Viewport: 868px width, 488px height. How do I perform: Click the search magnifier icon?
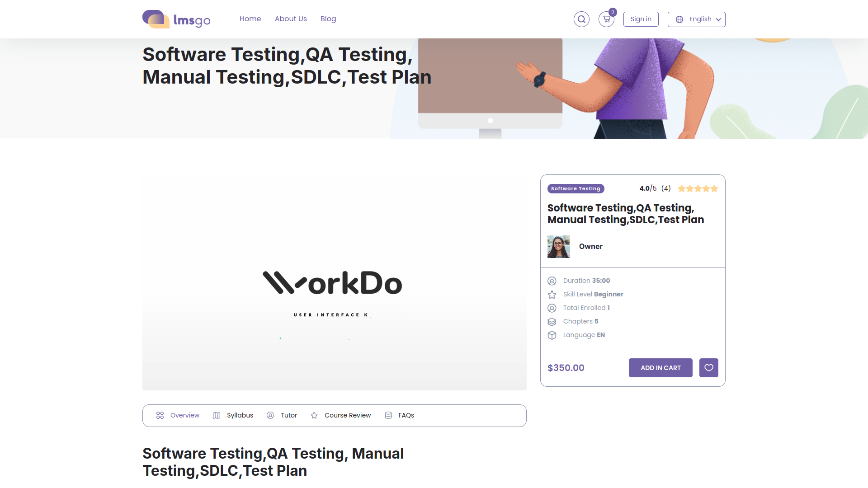[581, 19]
